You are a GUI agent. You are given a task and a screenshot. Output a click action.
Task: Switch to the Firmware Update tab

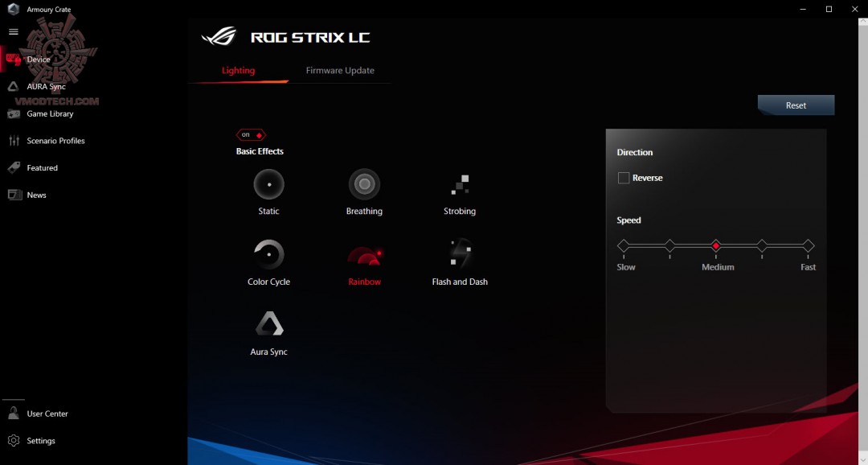tap(340, 70)
